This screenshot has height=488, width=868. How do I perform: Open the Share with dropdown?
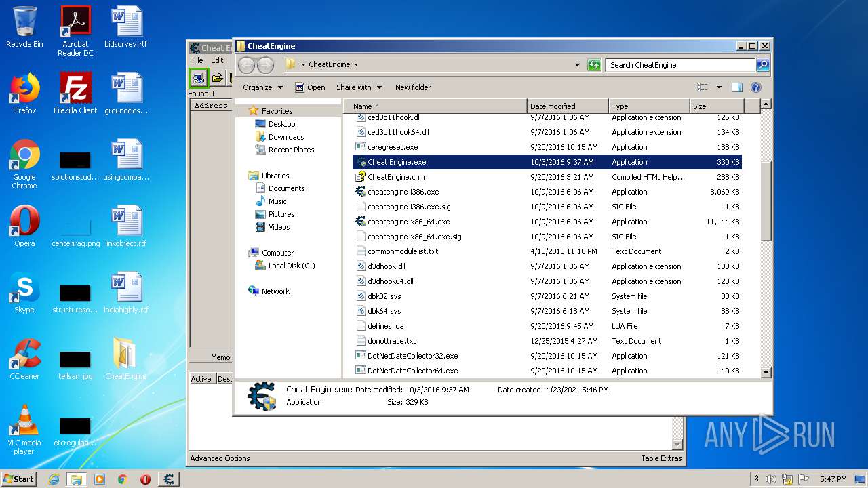(x=359, y=87)
